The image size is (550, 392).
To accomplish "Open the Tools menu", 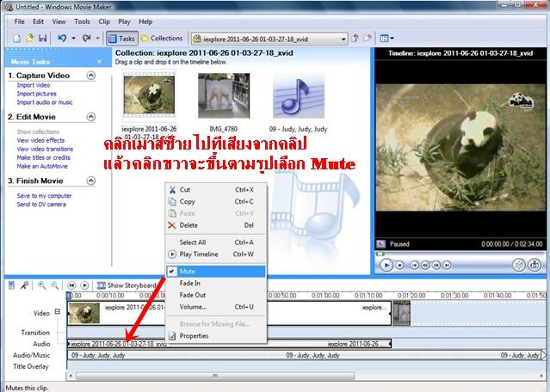I will point(82,21).
